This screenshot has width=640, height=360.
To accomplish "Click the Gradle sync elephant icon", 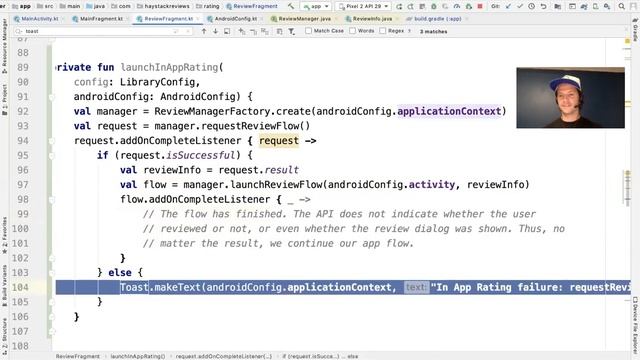I will click(x=584, y=7).
